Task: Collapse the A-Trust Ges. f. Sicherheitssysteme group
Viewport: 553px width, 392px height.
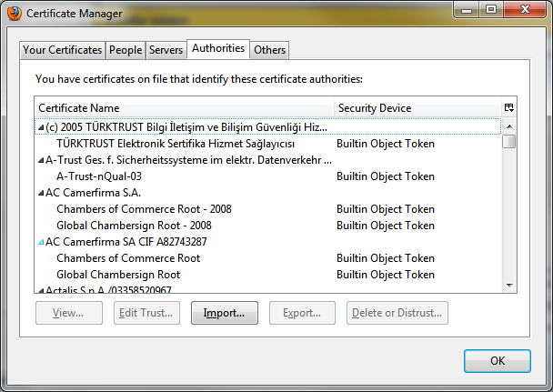Action: (41, 160)
